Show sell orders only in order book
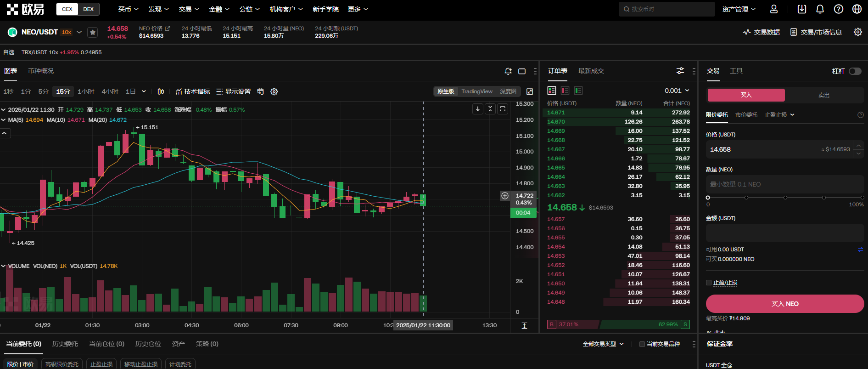 pyautogui.click(x=565, y=91)
